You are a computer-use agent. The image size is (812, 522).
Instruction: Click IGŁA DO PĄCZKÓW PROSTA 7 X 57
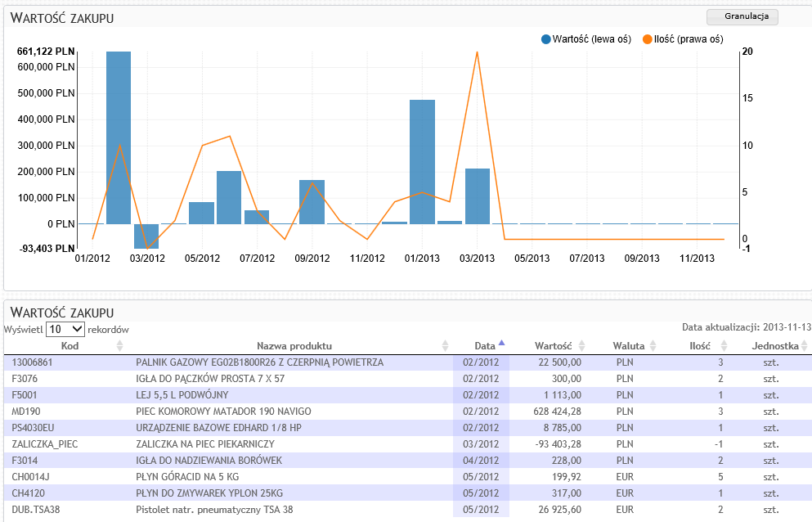click(x=210, y=379)
